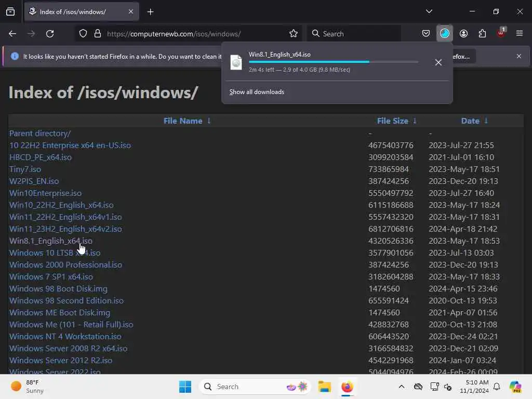Open Windows 98 Second Edition.iso link
Image resolution: width=532 pixels, height=399 pixels.
pos(66,301)
